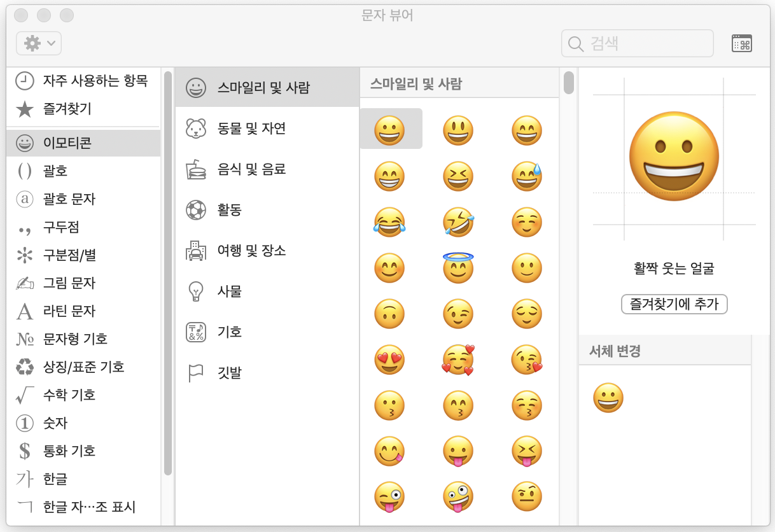Choose the tears of joy emoji

click(x=390, y=222)
